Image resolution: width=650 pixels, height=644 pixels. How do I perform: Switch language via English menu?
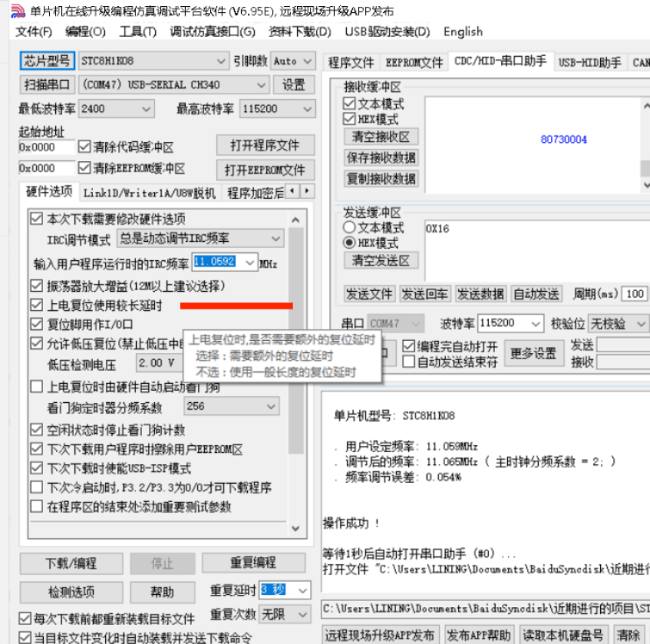pos(463,32)
